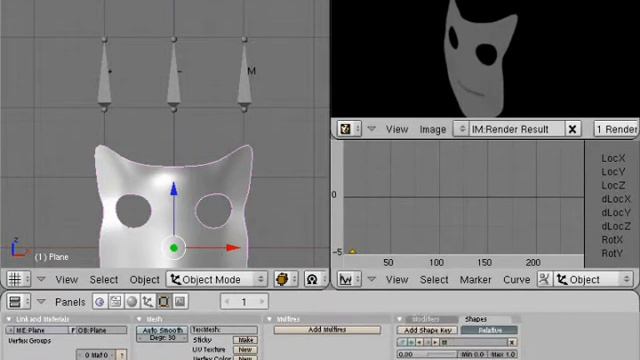Open the View menu in 3D viewport header

67,280
